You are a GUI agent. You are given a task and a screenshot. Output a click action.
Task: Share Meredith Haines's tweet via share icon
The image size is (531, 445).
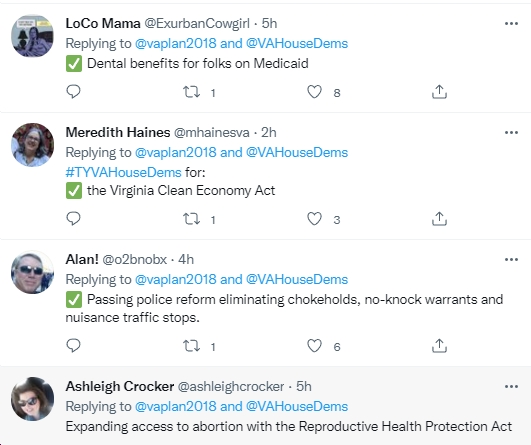tap(439, 219)
